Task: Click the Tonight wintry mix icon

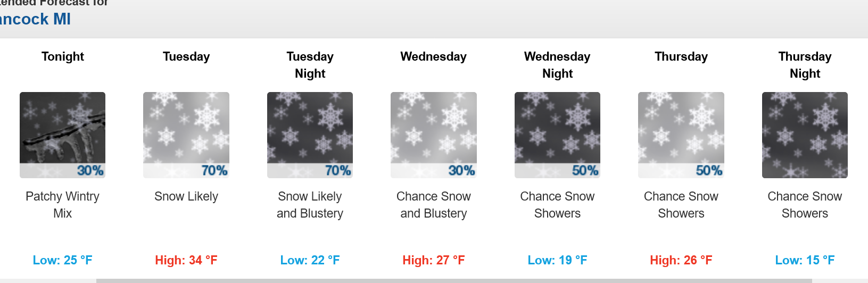Action: point(62,135)
